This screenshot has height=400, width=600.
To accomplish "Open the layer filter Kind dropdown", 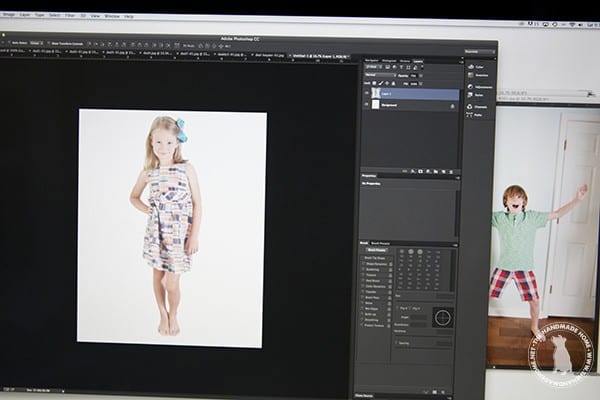I will point(373,67).
